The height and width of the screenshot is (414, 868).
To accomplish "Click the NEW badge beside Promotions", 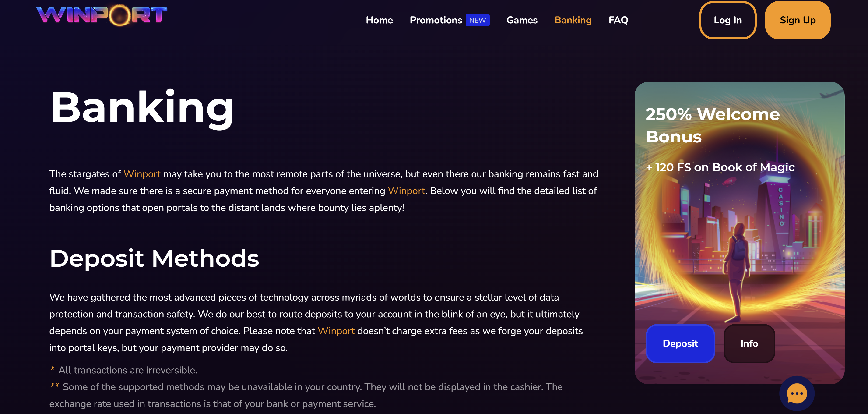I will point(477,20).
